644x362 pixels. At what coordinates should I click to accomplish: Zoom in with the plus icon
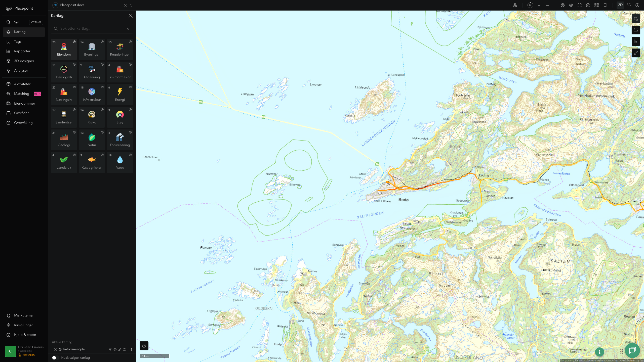(x=539, y=5)
